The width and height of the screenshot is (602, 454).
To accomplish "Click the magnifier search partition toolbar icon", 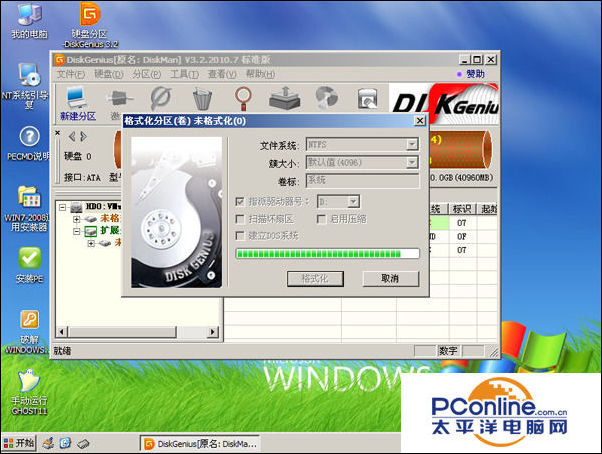I will pos(243,99).
